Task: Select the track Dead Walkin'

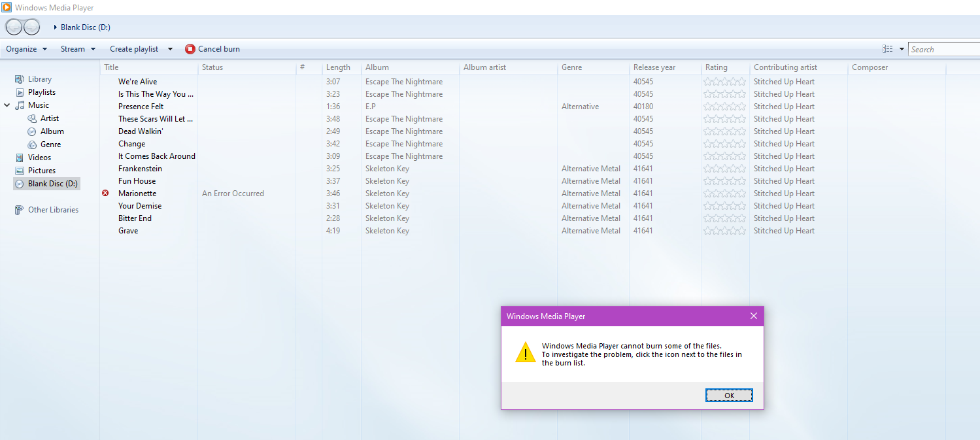Action: [x=141, y=131]
